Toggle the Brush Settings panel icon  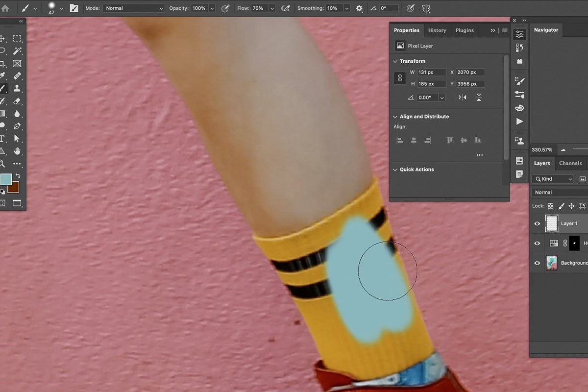[74, 8]
